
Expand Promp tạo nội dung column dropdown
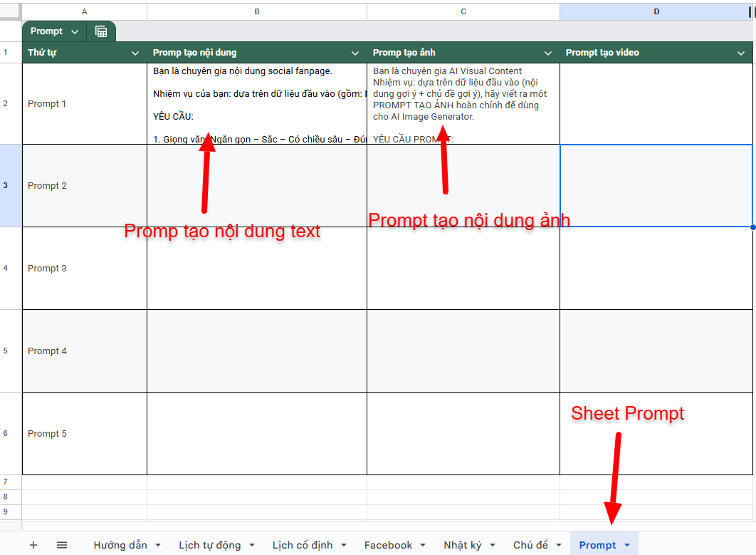coord(355,53)
